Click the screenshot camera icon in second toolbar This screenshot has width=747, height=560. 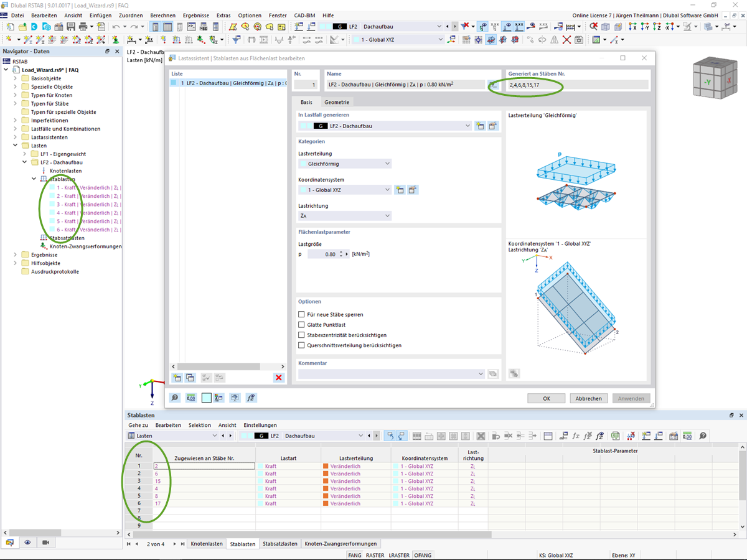pos(578,40)
